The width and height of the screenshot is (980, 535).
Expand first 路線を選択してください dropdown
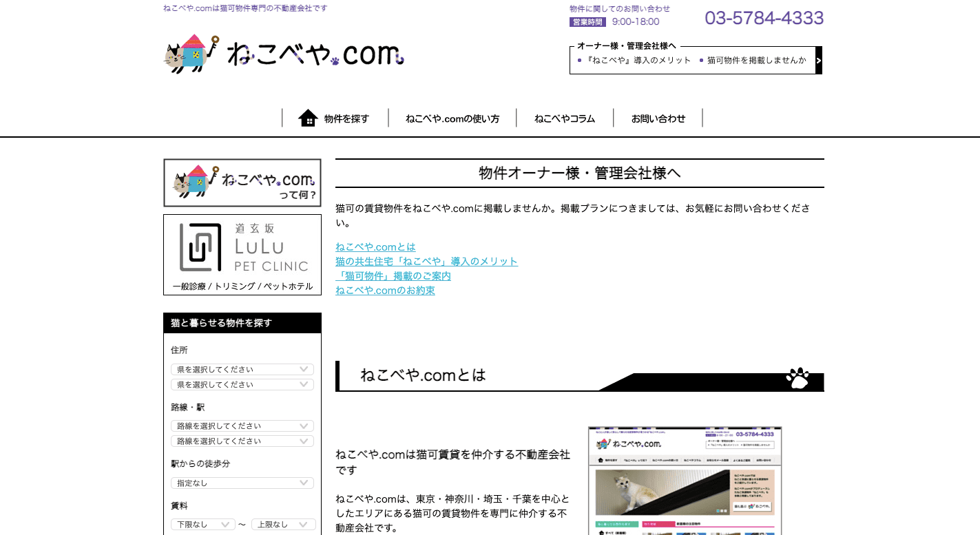point(242,426)
